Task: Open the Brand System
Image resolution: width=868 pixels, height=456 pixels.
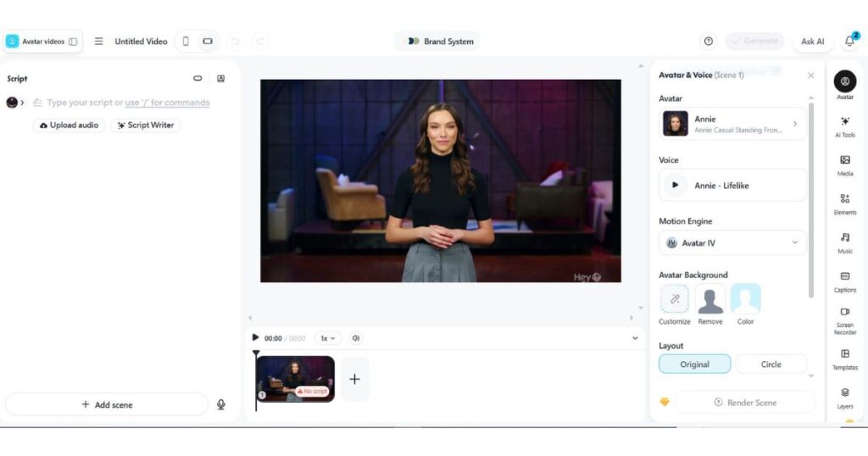Action: (x=441, y=42)
